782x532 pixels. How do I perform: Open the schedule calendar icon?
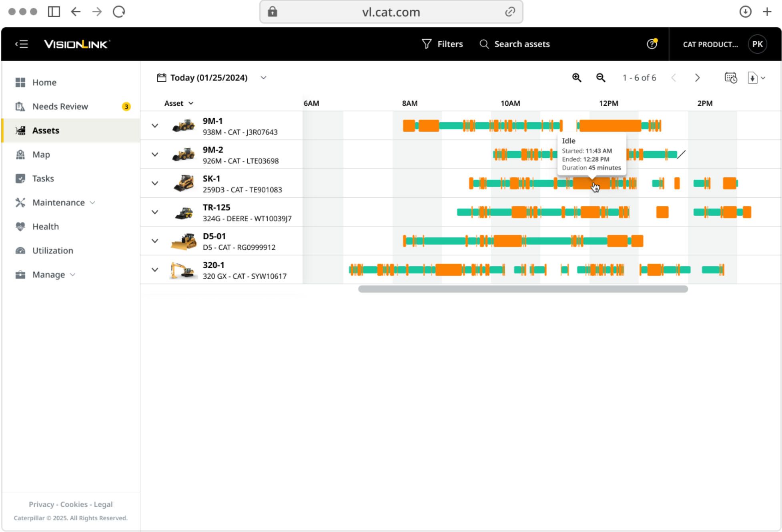point(731,78)
